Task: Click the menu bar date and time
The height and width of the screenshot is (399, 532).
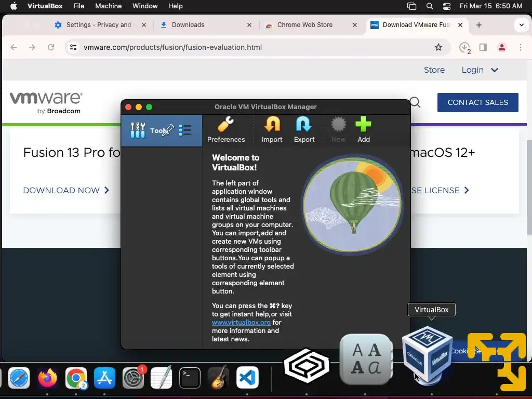Action: tap(491, 6)
